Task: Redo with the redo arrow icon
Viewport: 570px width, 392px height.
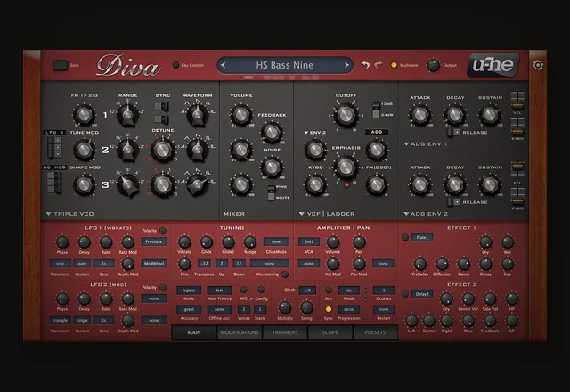Action: click(379, 65)
